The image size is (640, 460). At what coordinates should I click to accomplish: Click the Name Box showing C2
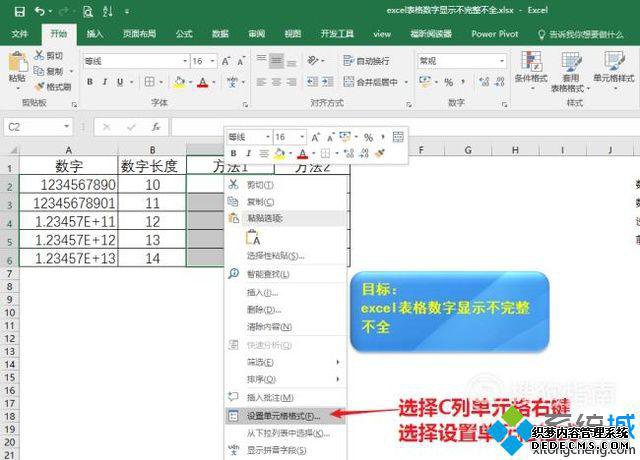pyautogui.click(x=38, y=127)
